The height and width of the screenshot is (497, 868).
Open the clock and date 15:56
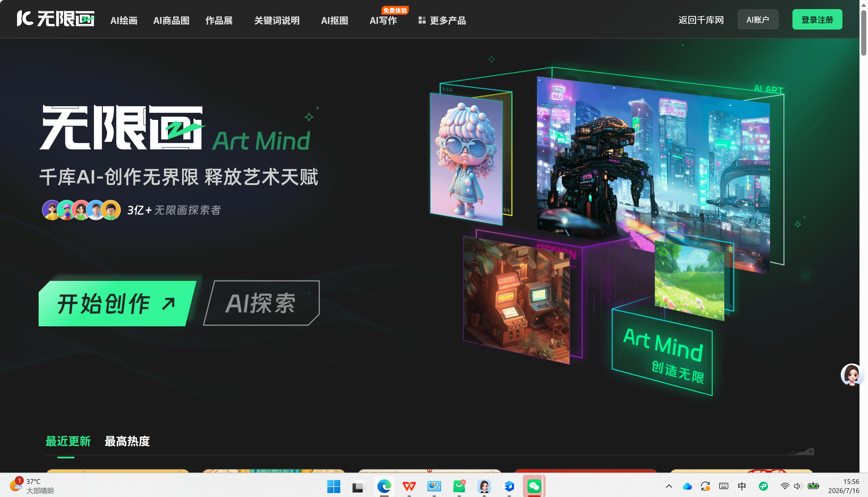coord(843,486)
